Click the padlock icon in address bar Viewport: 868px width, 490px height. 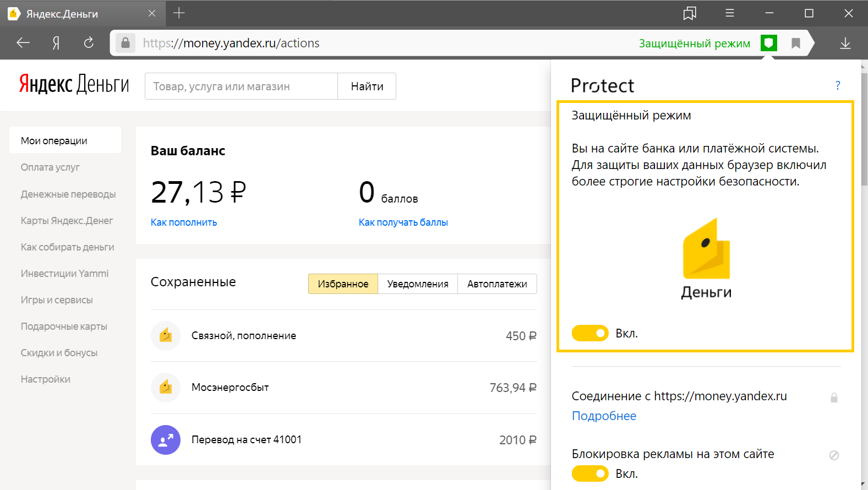(x=125, y=42)
